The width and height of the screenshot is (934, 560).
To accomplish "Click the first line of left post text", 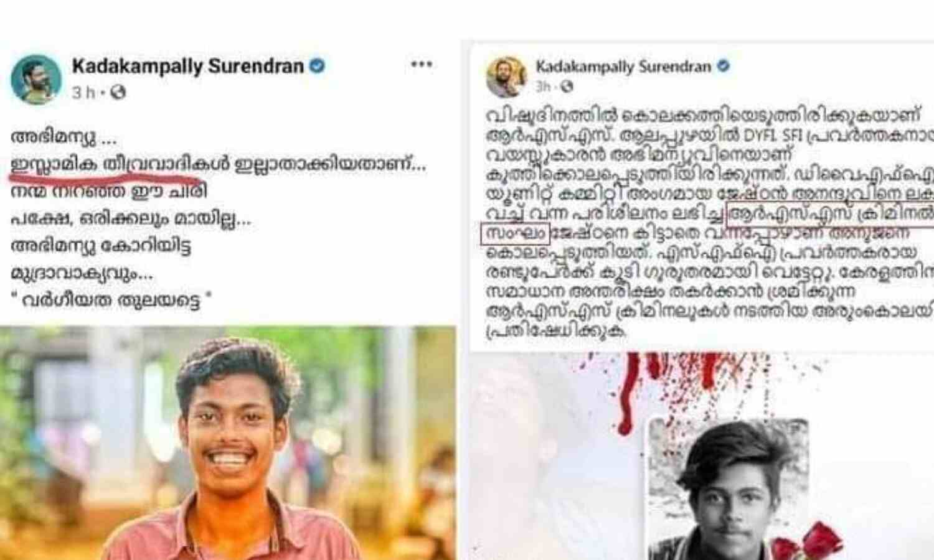I will coord(64,138).
